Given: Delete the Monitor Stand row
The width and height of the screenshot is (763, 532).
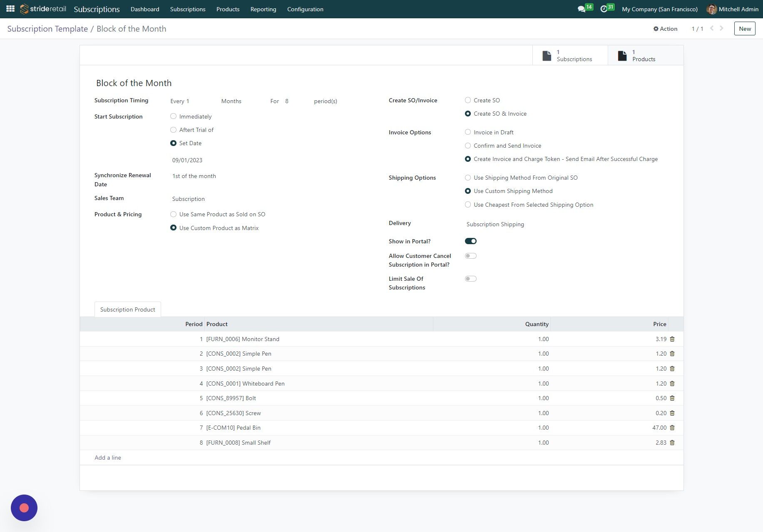Looking at the screenshot, I should point(672,339).
